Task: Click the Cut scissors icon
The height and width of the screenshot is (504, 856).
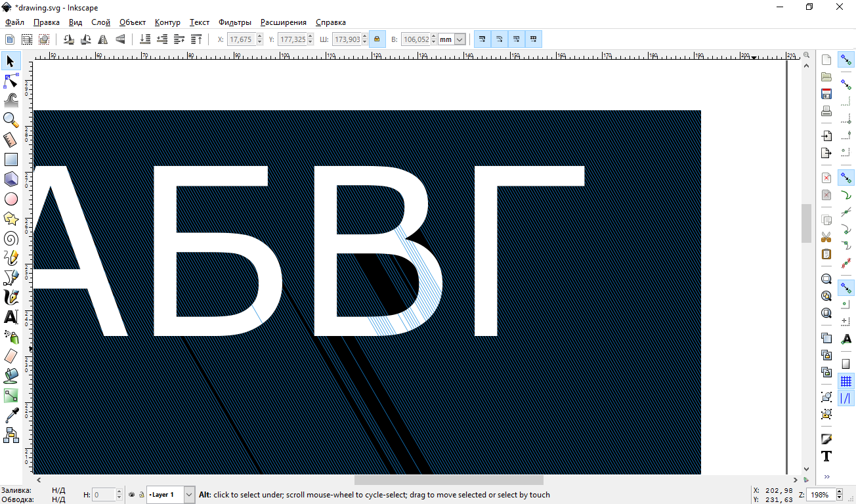Action: [826, 237]
